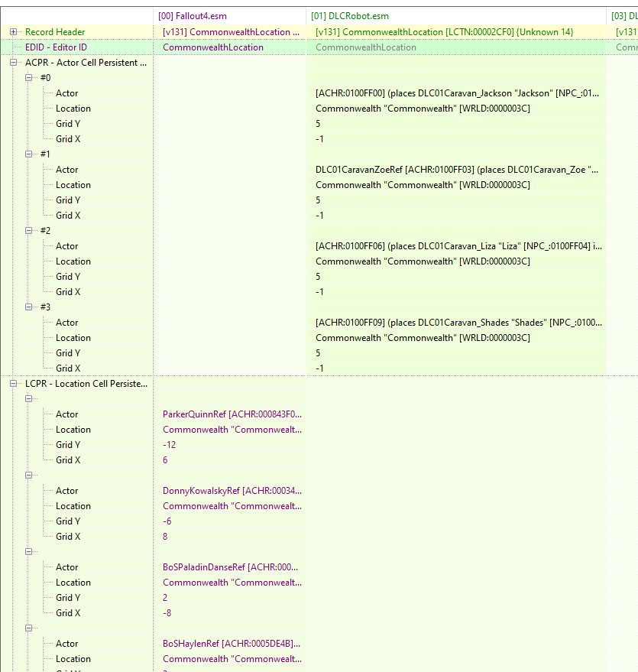Screen dimensions: 638x672
Task: Select Jackson ACHR:0100FF00 actor value
Action: [x=457, y=93]
